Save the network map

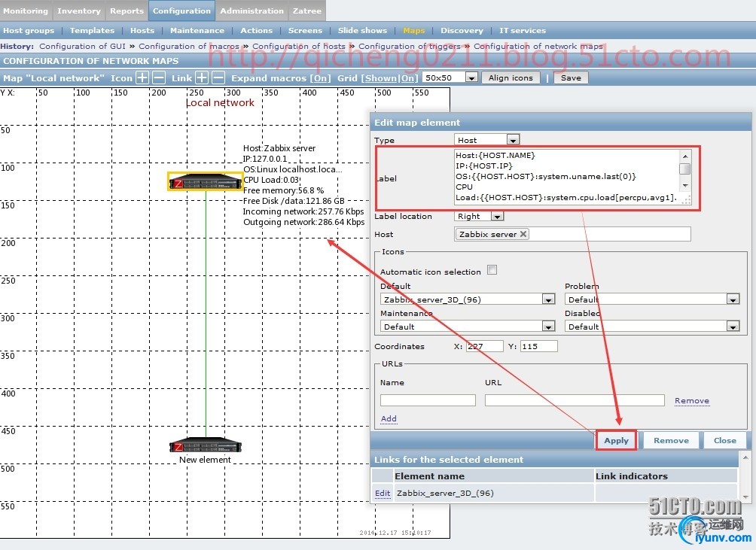coord(571,78)
